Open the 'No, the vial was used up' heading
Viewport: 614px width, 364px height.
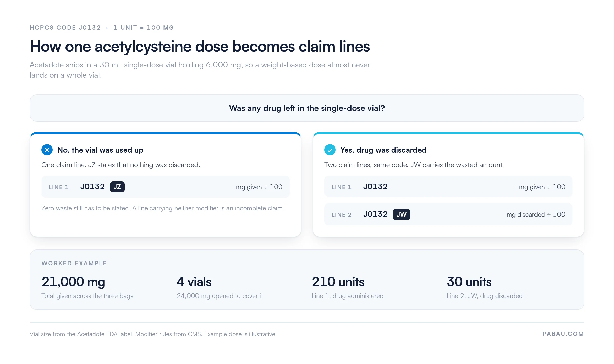[100, 150]
